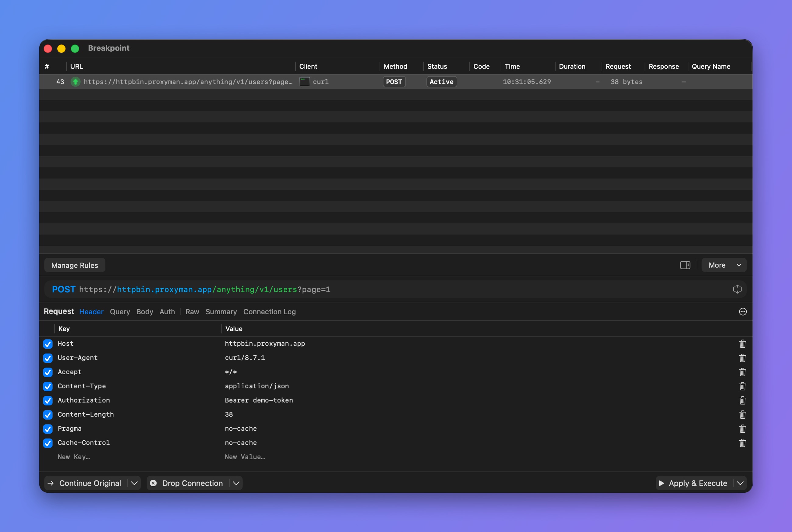Click the Manage Rules button

pos(75,265)
